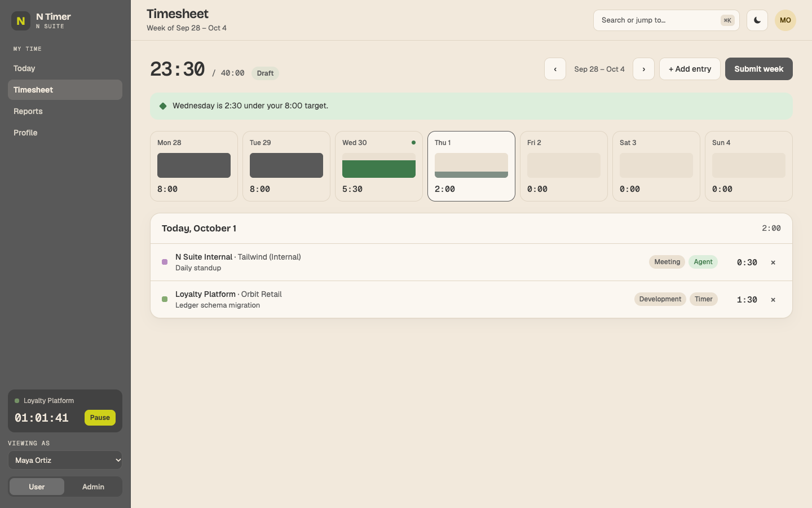
Task: Open Today in the sidebar
Action: (65, 68)
